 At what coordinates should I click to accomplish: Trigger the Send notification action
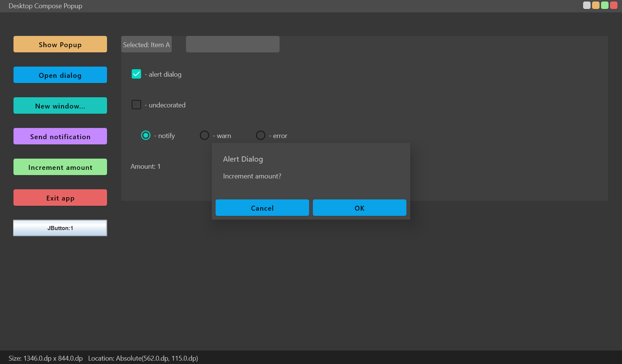[60, 136]
